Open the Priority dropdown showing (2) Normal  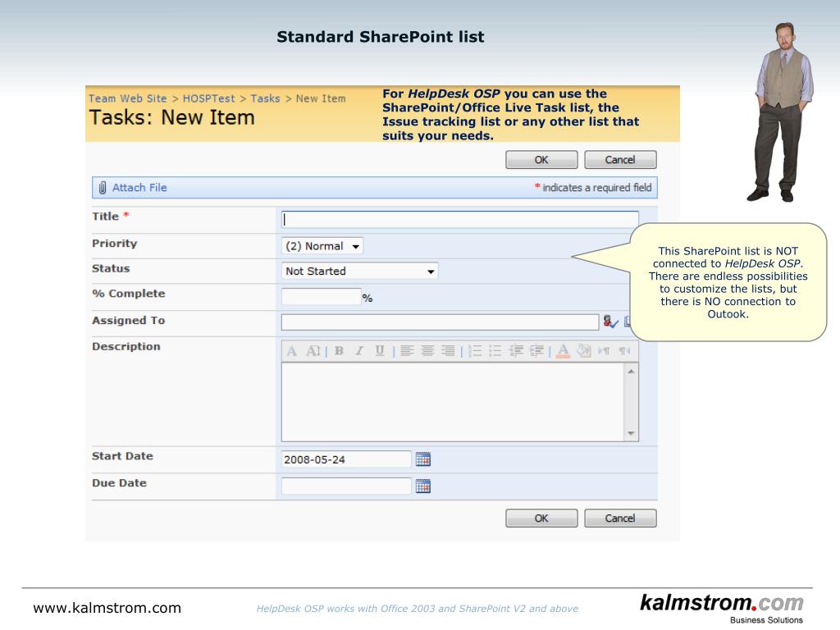[322, 246]
